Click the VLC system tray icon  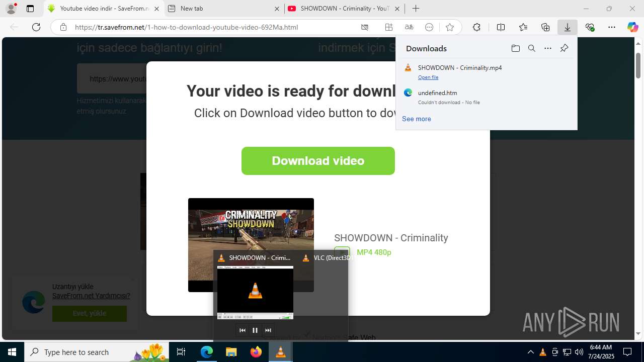point(542,352)
